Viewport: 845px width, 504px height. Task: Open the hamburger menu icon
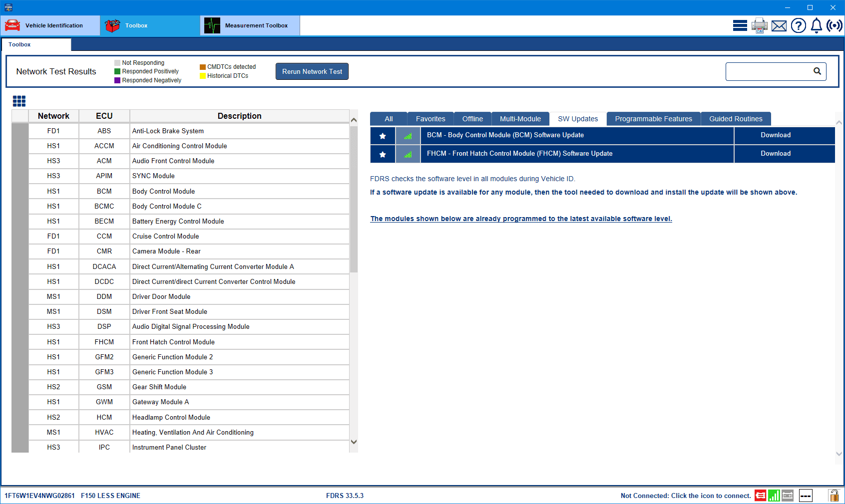(740, 25)
